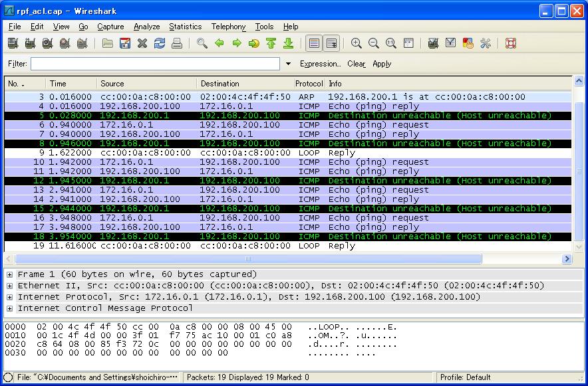Image resolution: width=588 pixels, height=386 pixels.
Task: Open the Statistics menu
Action: tap(186, 27)
